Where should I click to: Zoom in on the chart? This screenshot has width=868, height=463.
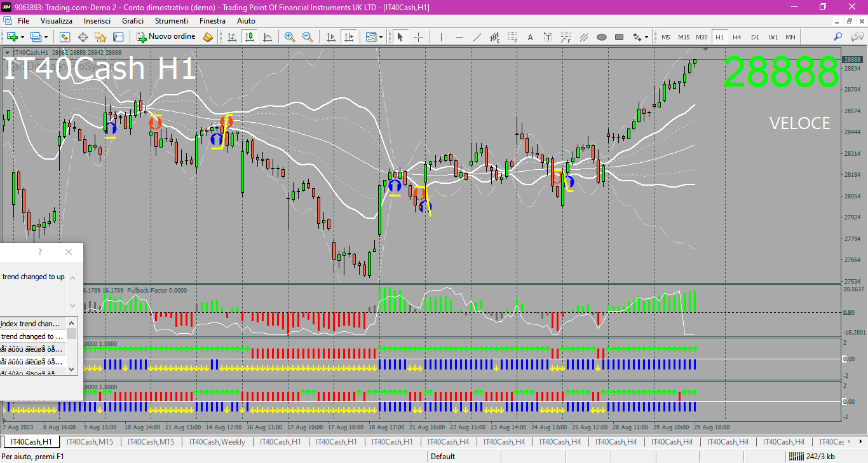coord(290,37)
